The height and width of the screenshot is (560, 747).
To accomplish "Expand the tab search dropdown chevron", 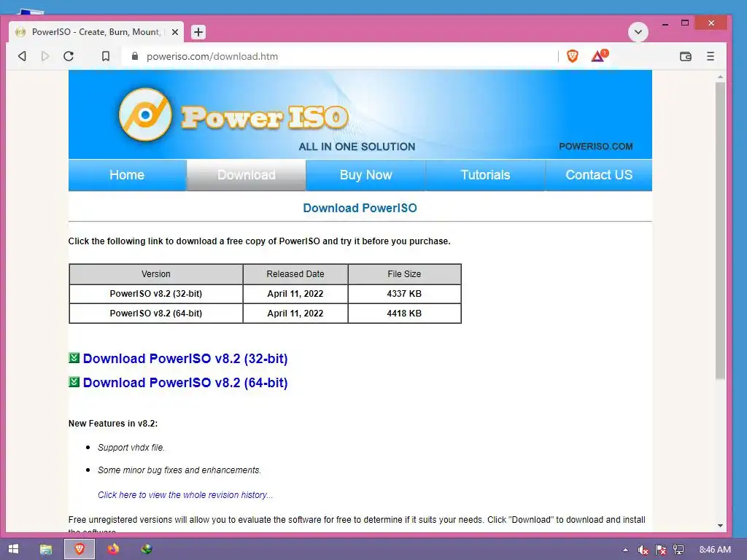I will (x=638, y=32).
